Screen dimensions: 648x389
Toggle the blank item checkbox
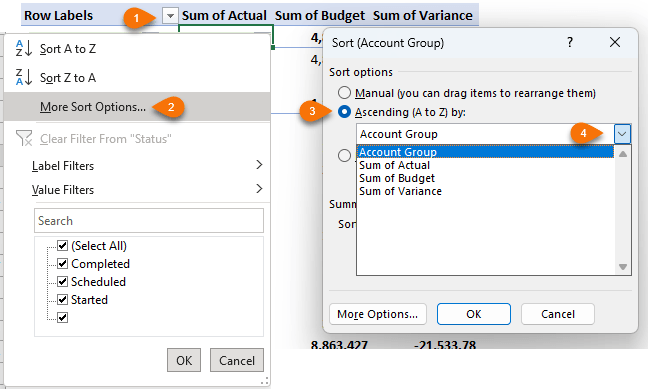click(62, 317)
